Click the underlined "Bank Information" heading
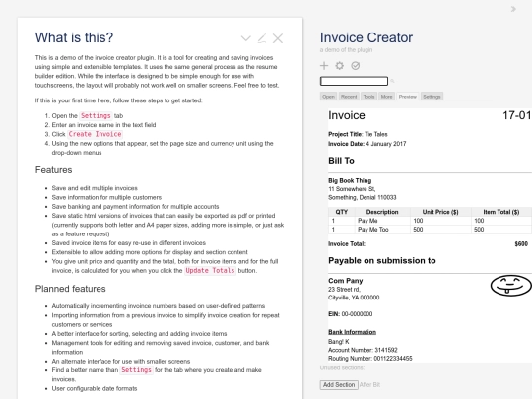The width and height of the screenshot is (532, 399). tap(352, 332)
